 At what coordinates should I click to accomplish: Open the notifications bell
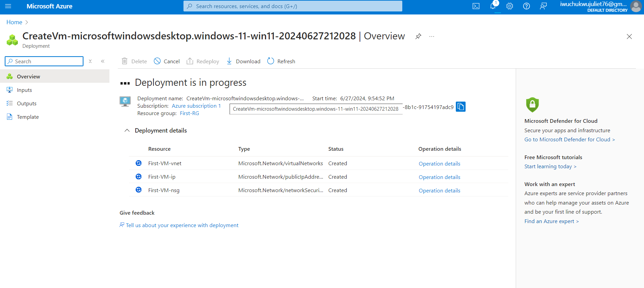click(x=493, y=6)
